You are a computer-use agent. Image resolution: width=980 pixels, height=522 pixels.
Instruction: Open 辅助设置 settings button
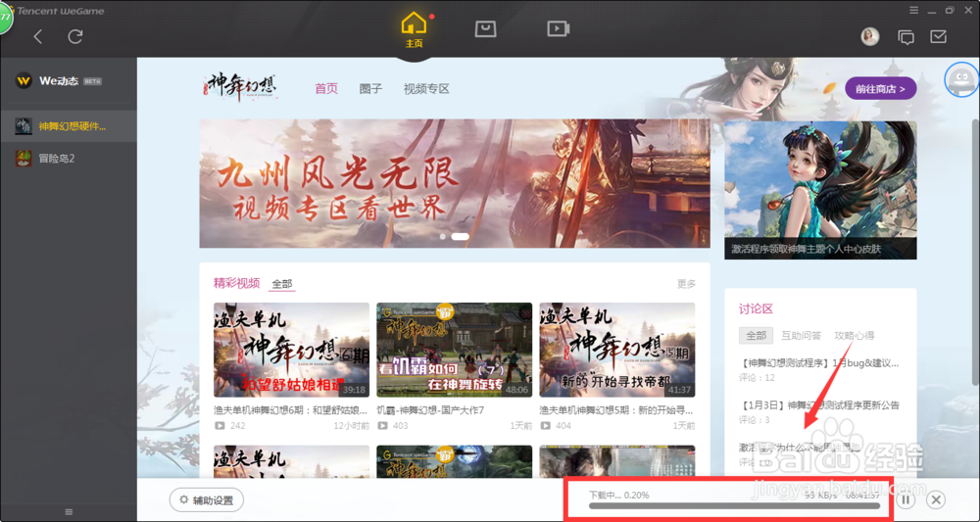206,500
